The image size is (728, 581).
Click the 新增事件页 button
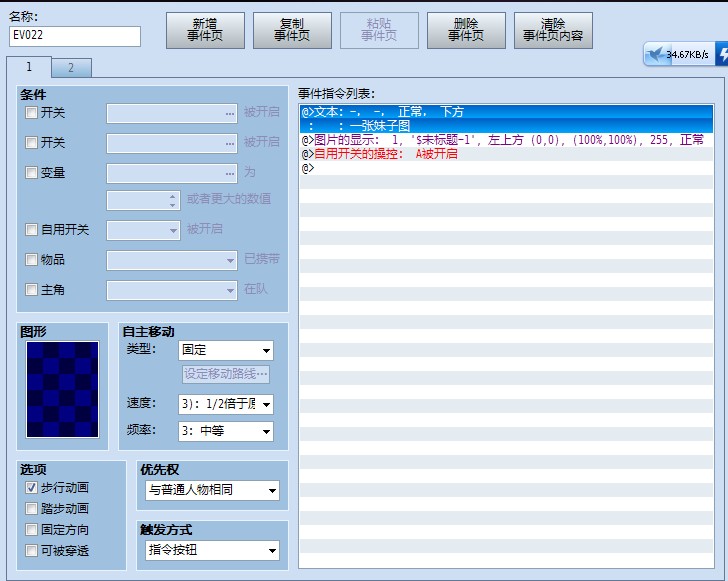coord(205,30)
